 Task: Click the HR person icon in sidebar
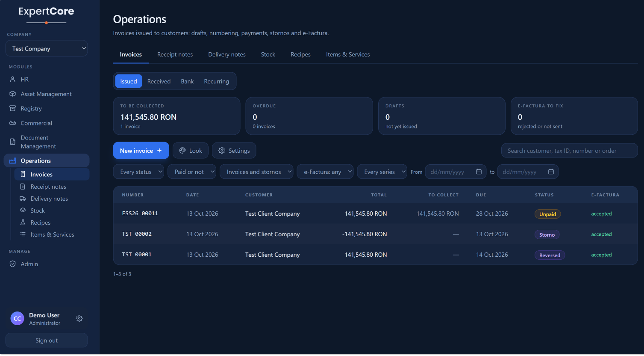pyautogui.click(x=13, y=80)
